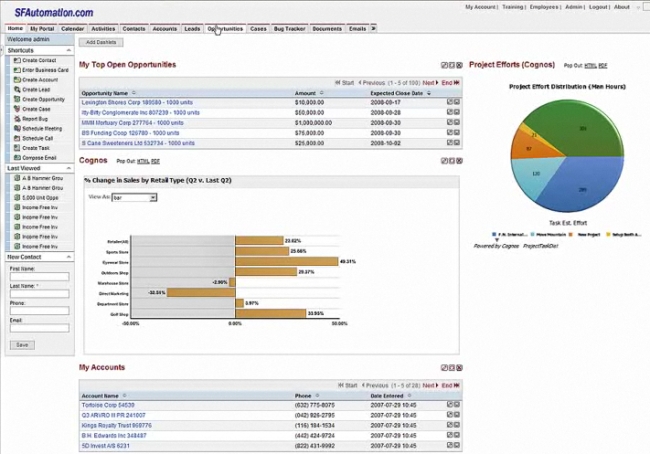Click Next in My Top Open Opportunities pagination

coord(430,83)
